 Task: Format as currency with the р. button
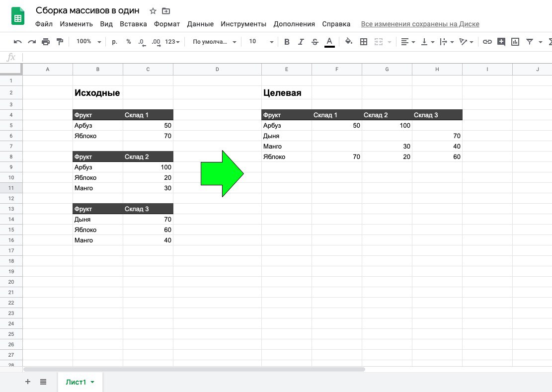point(114,42)
